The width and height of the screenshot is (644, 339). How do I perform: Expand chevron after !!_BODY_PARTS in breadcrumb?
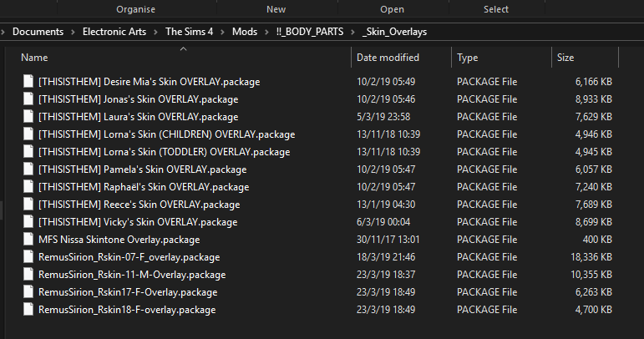[352, 32]
